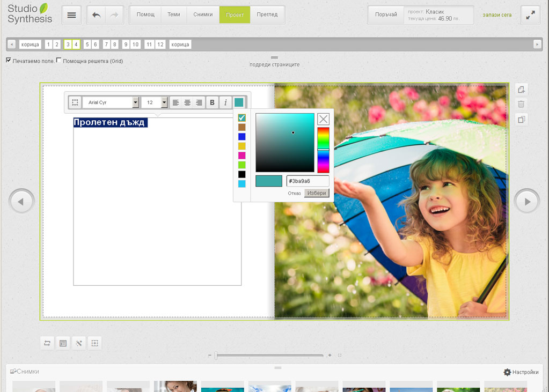Open the Преглед tab
The height and width of the screenshot is (392, 549).
(267, 15)
